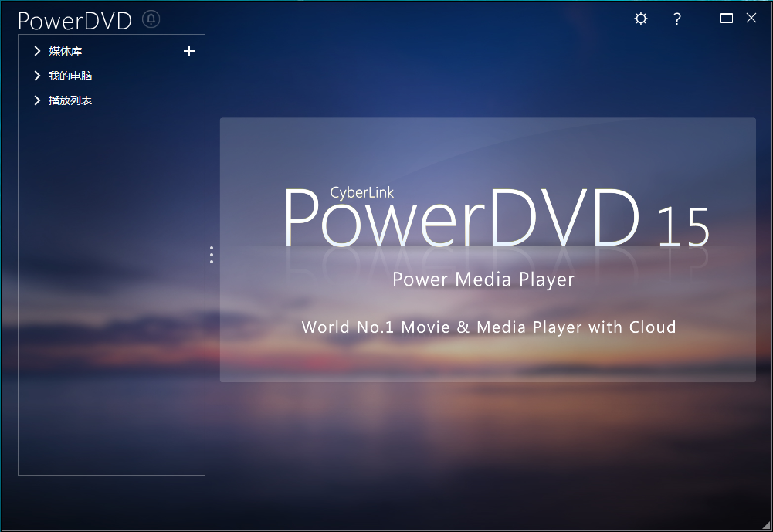Expand the 播放列表 chevron
The height and width of the screenshot is (532, 773).
pos(37,100)
